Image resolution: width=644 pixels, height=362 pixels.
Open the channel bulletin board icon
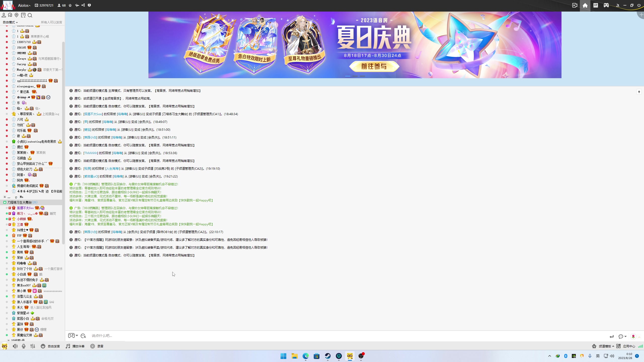tap(23, 15)
